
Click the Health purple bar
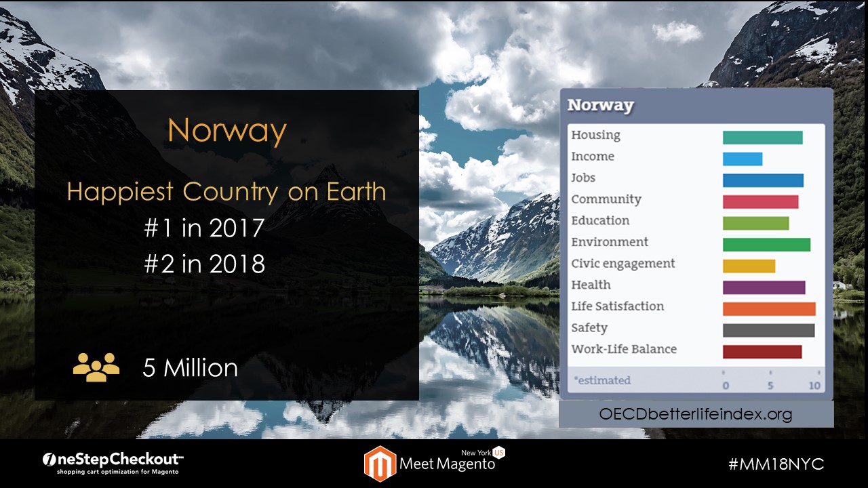coord(764,287)
